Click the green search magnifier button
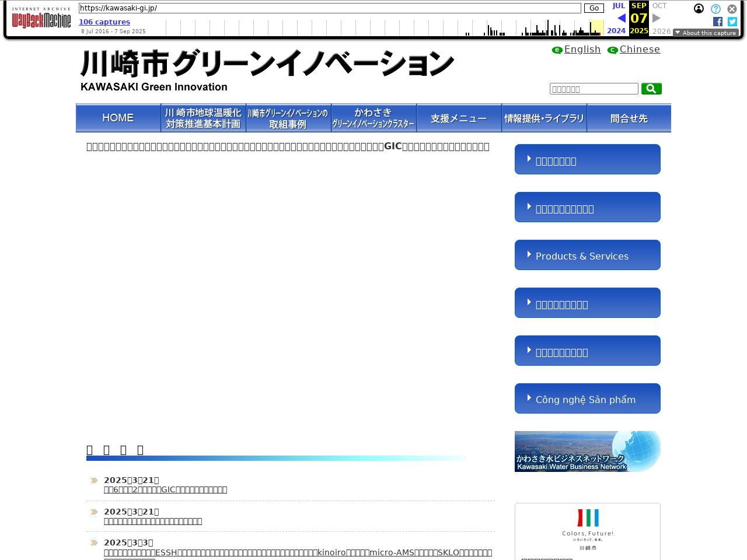 [651, 89]
